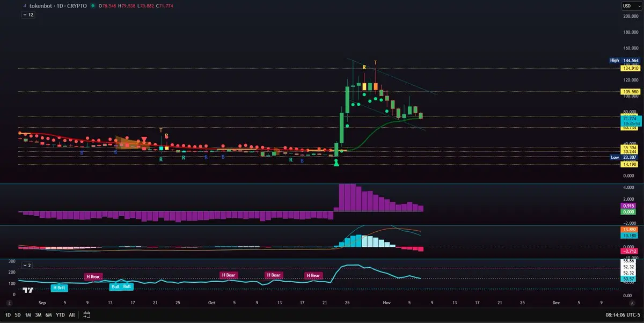Click the open price O78.548 value
Image resolution: width=644 pixels, height=323 pixels.
click(x=107, y=5)
